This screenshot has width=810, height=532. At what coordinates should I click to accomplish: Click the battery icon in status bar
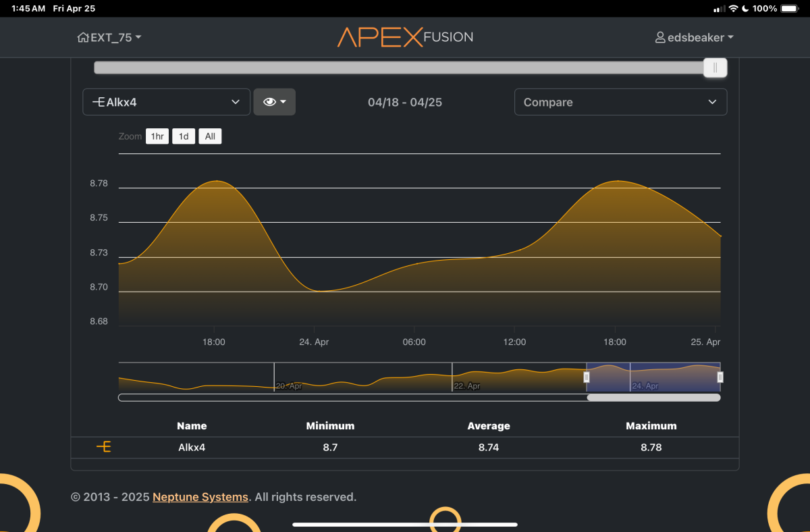789,9
